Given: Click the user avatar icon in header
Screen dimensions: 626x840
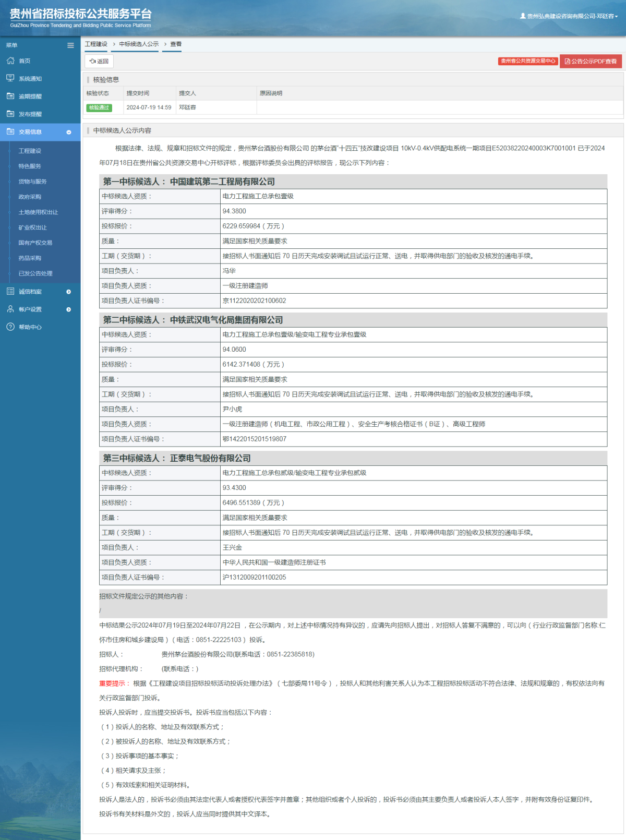Looking at the screenshot, I should 523,16.
